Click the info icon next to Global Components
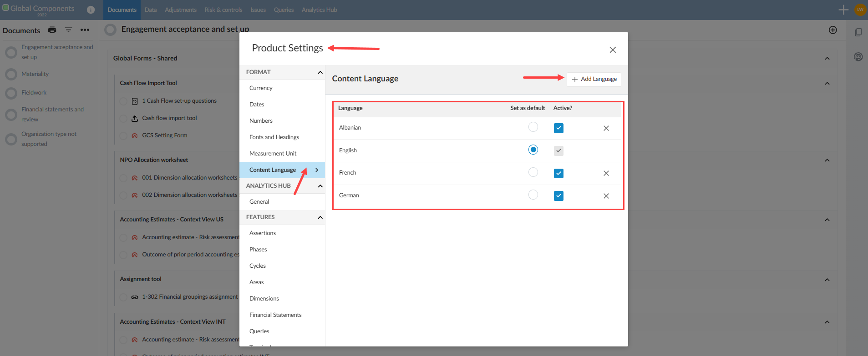 (91, 10)
